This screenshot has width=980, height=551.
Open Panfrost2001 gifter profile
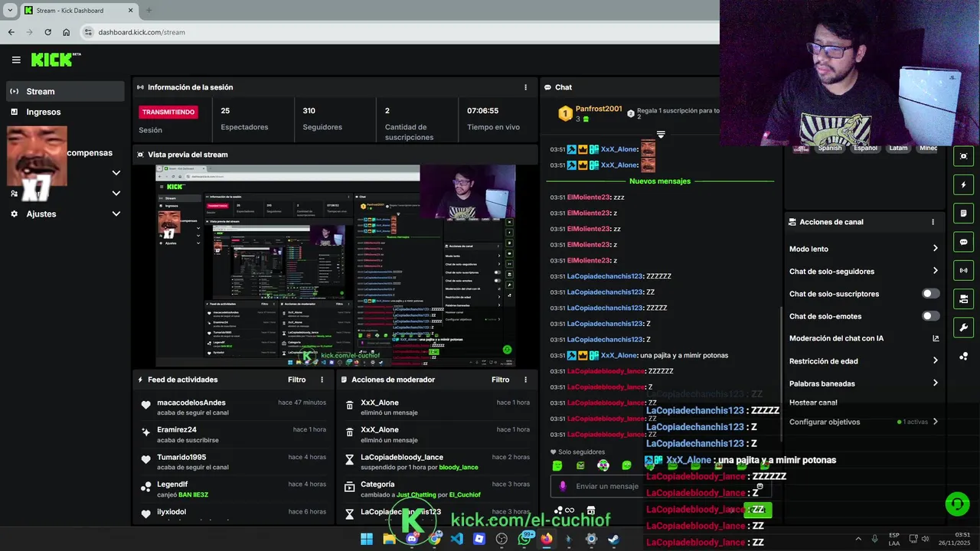tap(599, 109)
